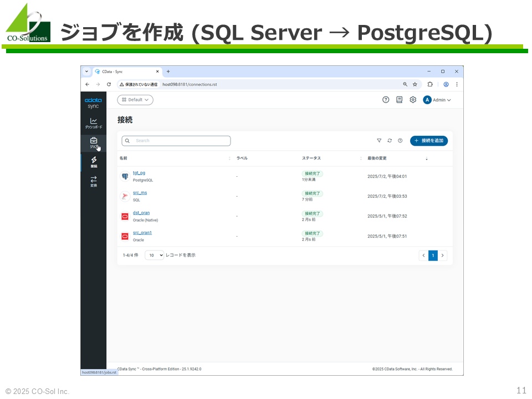
Task: Click the 接続完了 badge for src_ms
Action: 313,193
